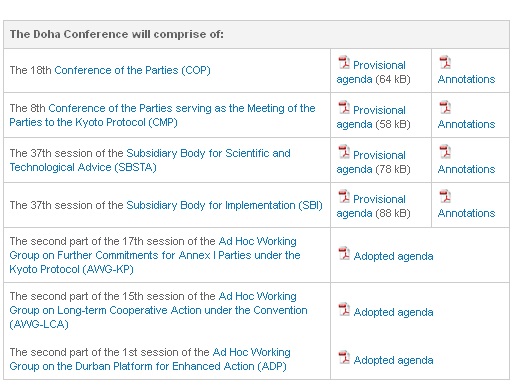Click PDF icon for CMP provisional agenda
The height and width of the screenshot is (392, 518).
coord(344,107)
